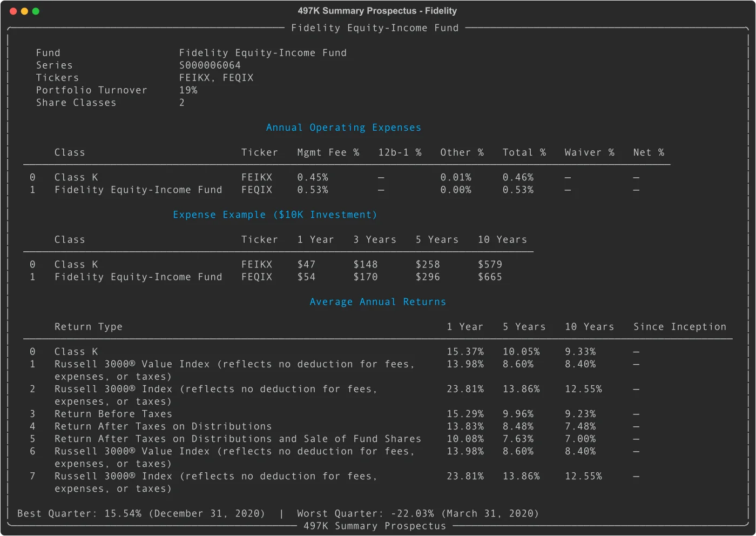Click the green maximize window button

[x=36, y=11]
